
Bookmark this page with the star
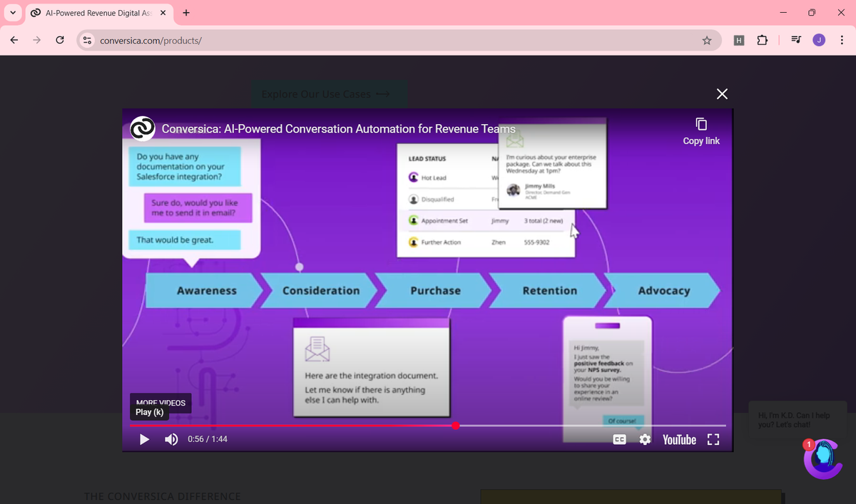[707, 41]
